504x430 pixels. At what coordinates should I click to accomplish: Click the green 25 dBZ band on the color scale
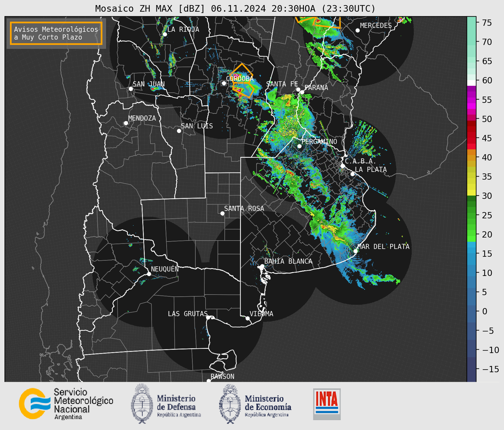click(x=471, y=215)
